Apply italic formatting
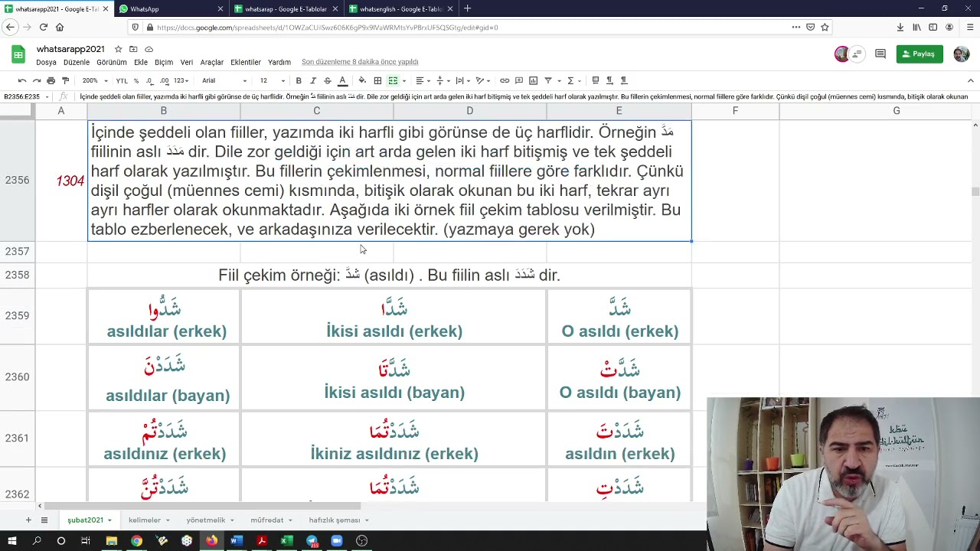This screenshot has height=551, width=980. pos(313,80)
